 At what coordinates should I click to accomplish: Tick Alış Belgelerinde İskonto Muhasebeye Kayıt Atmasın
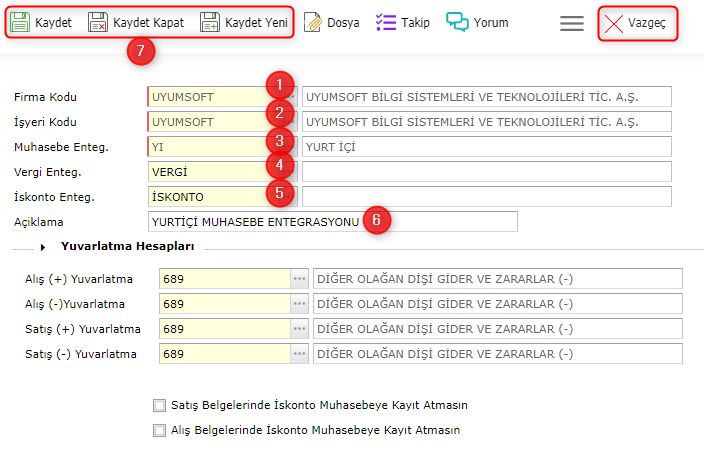159,430
